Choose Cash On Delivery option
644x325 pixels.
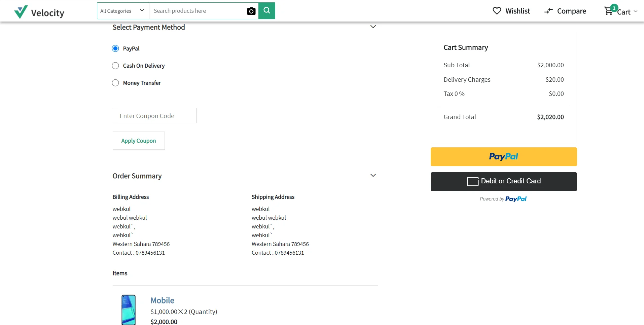[x=115, y=66]
